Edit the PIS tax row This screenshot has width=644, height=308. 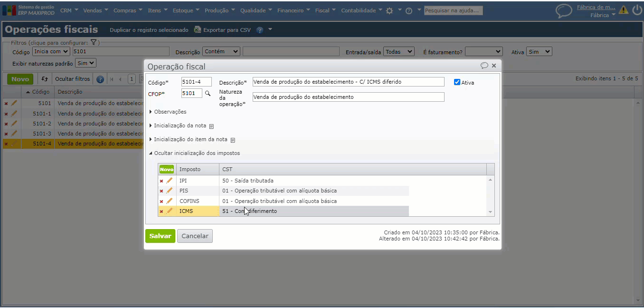169,191
